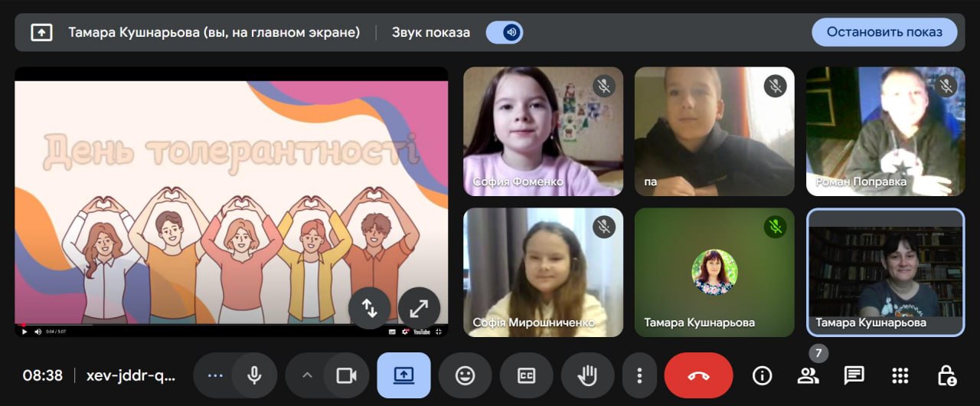Mute the microphone in the call bar
Viewport: 980px width, 406px height.
click(x=254, y=375)
